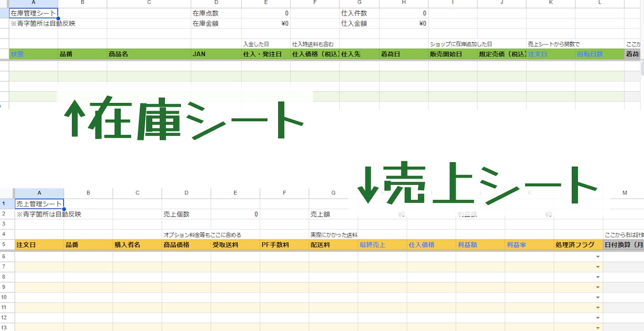Select the 在庫管理シート title cell
Viewport: 644px width, 331px height.
coord(33,13)
